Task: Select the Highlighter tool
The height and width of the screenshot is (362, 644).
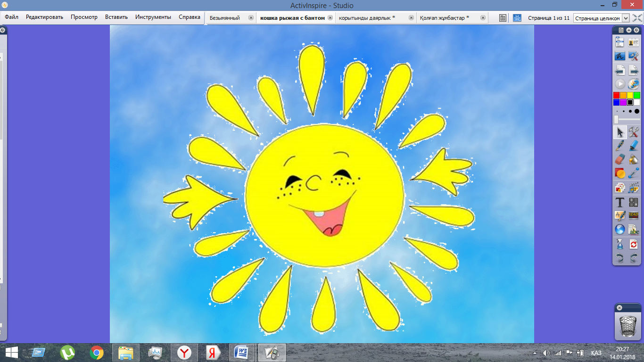Action: (x=634, y=146)
